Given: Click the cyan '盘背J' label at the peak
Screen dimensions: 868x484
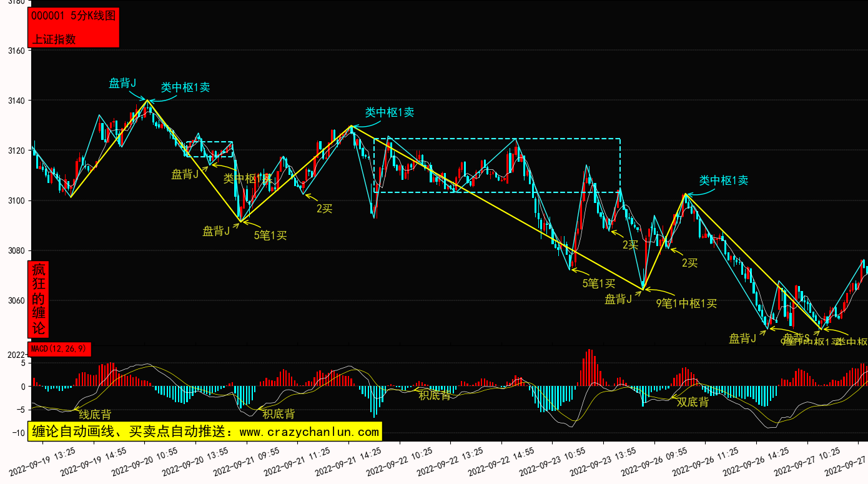Looking at the screenshot, I should point(122,83).
